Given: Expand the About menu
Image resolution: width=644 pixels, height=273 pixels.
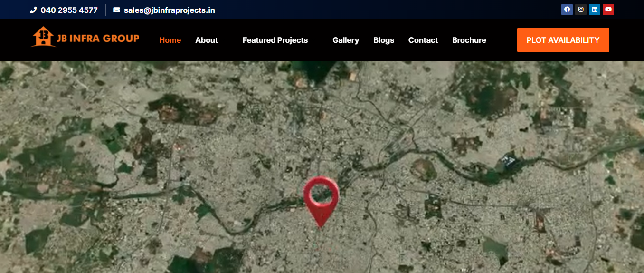Looking at the screenshot, I should [207, 40].
